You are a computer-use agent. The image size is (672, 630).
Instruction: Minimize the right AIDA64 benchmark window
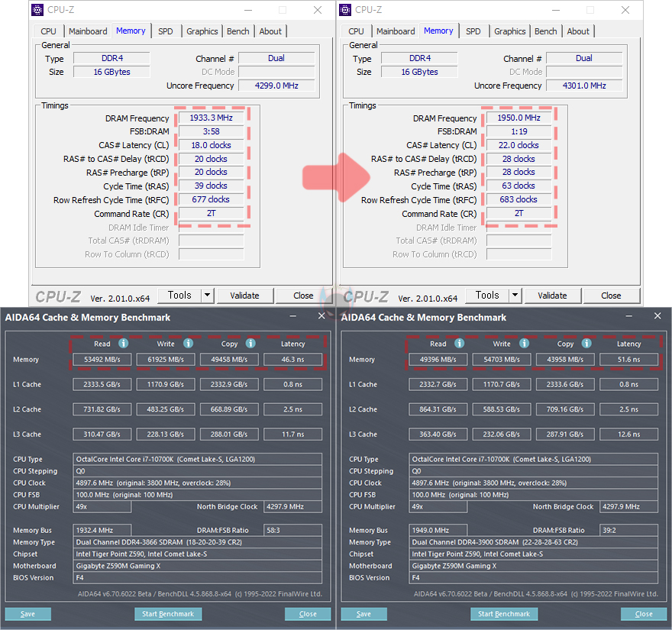coord(629,316)
